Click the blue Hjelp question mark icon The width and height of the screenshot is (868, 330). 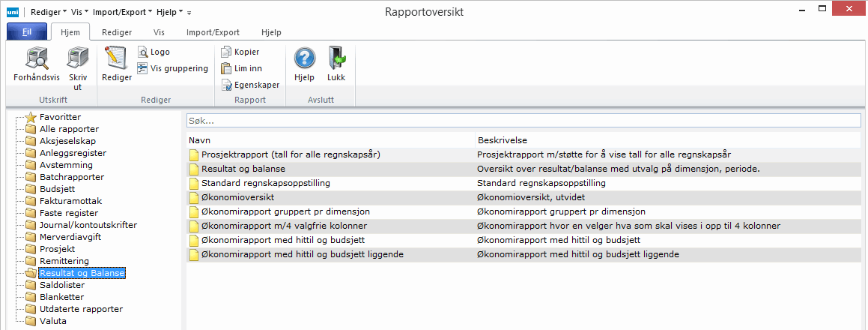point(304,60)
